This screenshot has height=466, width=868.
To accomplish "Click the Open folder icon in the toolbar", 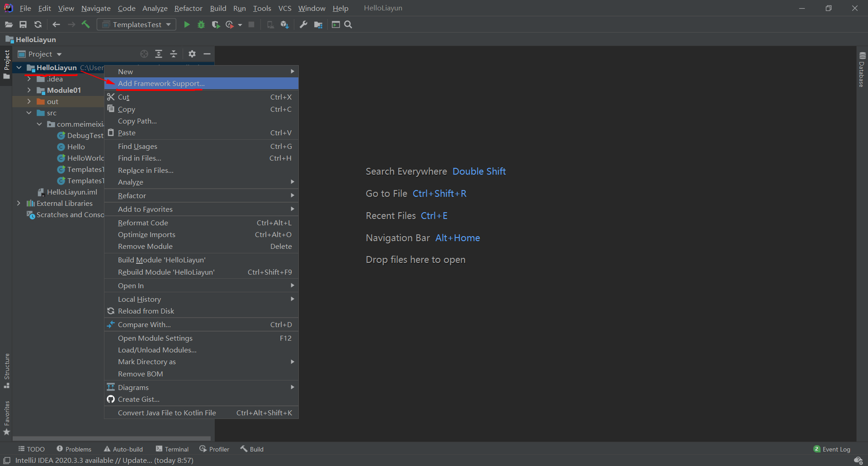I will coord(9,24).
